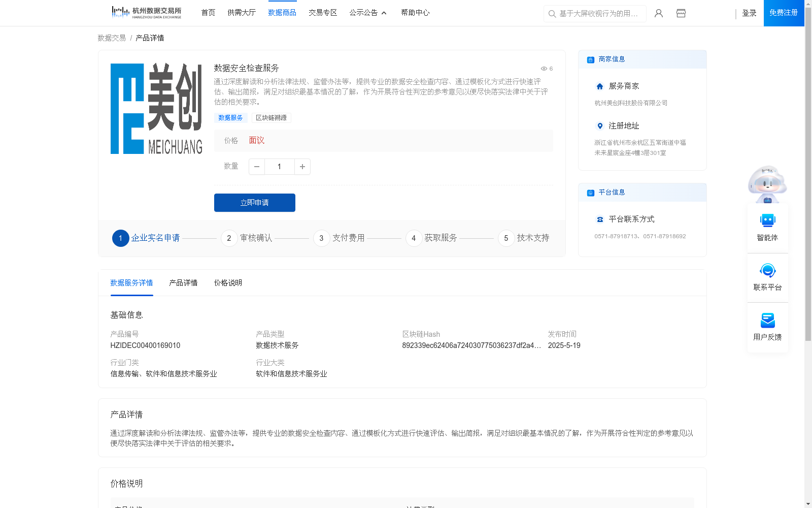
Task: Open the 联系平台 headset icon
Action: pyautogui.click(x=767, y=270)
